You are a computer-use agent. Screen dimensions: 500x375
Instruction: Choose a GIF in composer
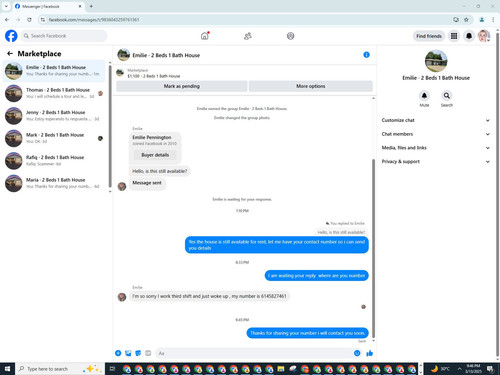(148, 353)
